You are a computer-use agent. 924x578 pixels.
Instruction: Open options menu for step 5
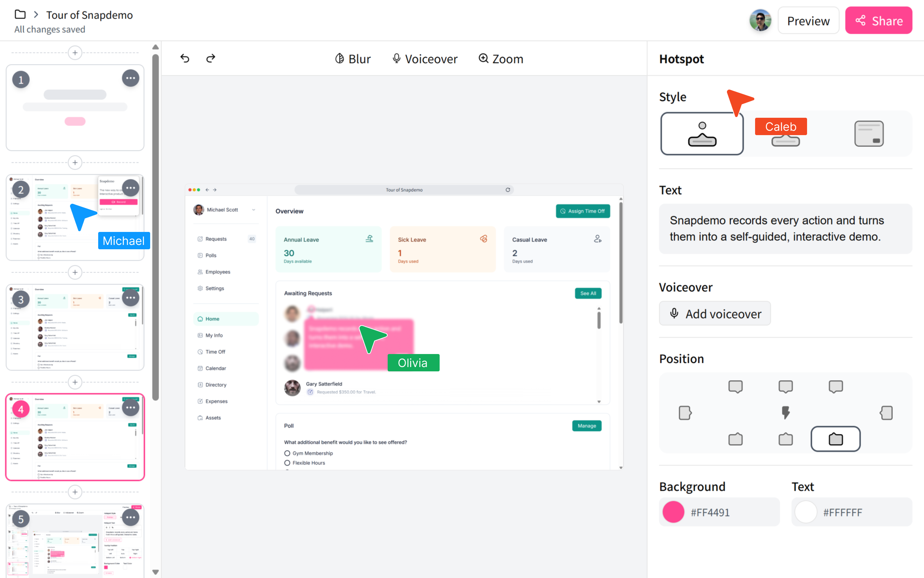(131, 518)
